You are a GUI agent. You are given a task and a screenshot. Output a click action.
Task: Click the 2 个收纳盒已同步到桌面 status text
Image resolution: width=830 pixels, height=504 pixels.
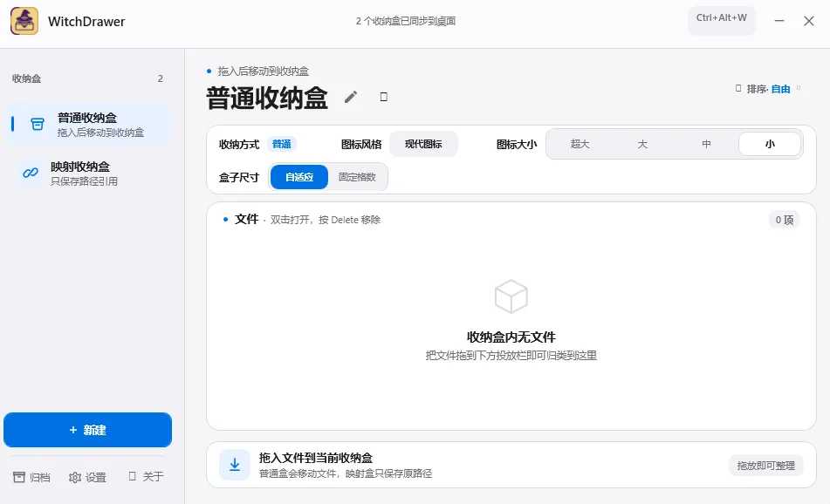(406, 21)
